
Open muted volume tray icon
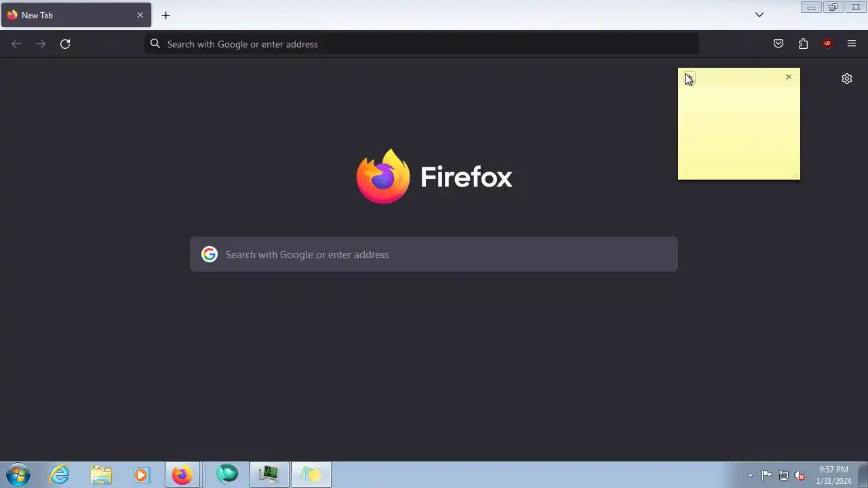800,475
